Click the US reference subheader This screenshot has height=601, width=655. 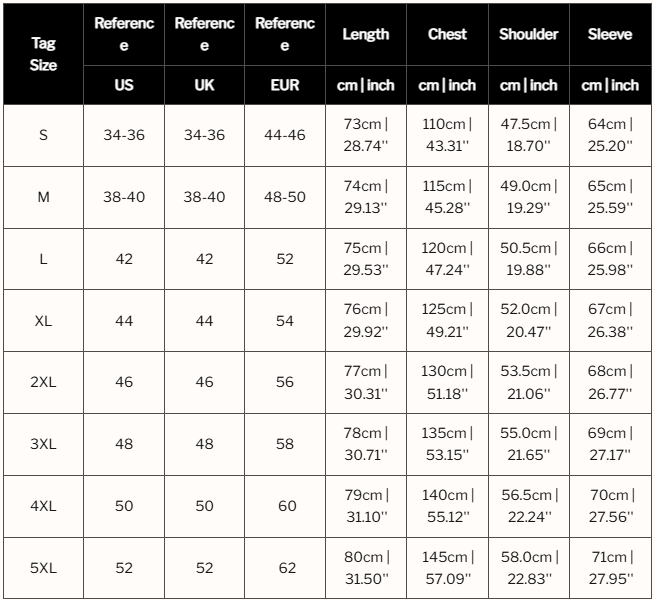coord(124,85)
